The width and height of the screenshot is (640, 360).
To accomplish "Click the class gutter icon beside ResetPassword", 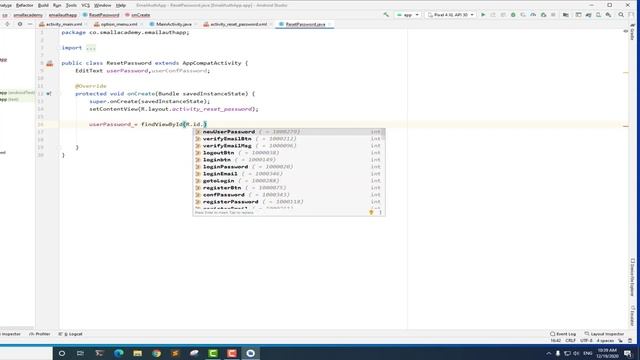I will (49, 63).
